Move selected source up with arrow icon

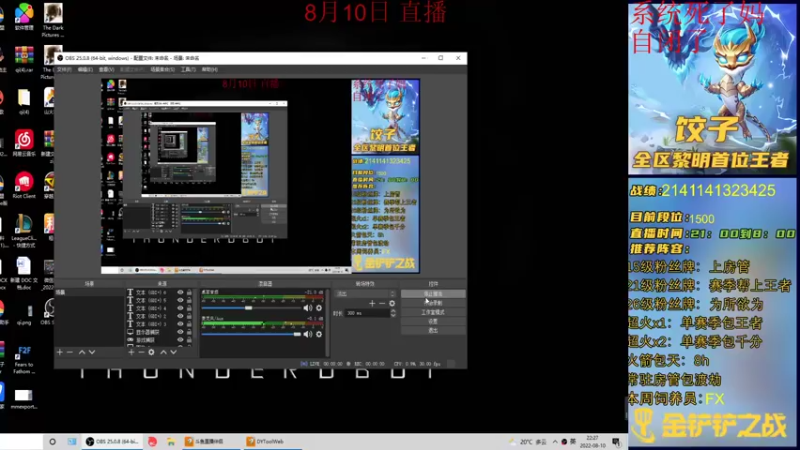pyautogui.click(x=163, y=352)
